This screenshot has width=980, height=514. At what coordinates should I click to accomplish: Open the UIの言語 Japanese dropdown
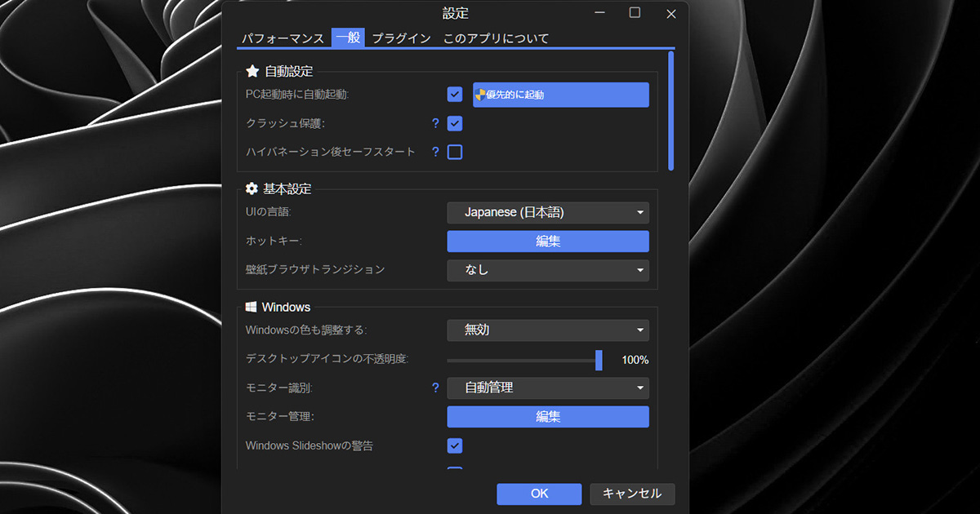pyautogui.click(x=548, y=213)
